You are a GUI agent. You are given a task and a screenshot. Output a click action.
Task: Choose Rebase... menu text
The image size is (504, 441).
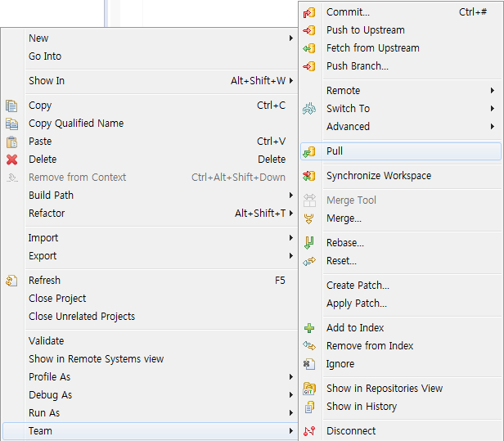(x=345, y=243)
